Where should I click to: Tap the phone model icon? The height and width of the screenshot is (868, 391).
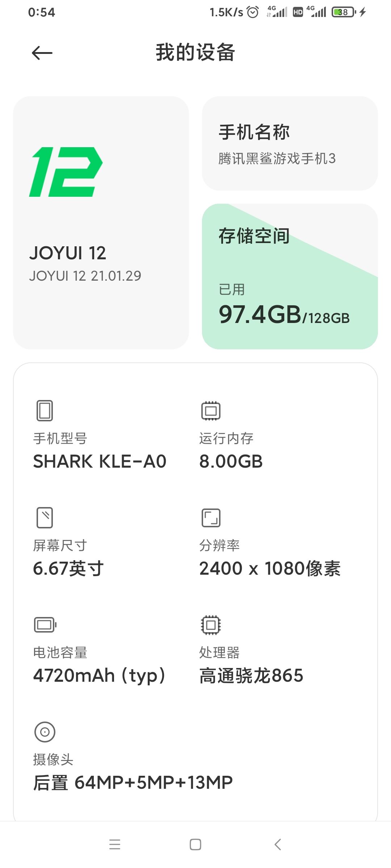[x=45, y=410]
